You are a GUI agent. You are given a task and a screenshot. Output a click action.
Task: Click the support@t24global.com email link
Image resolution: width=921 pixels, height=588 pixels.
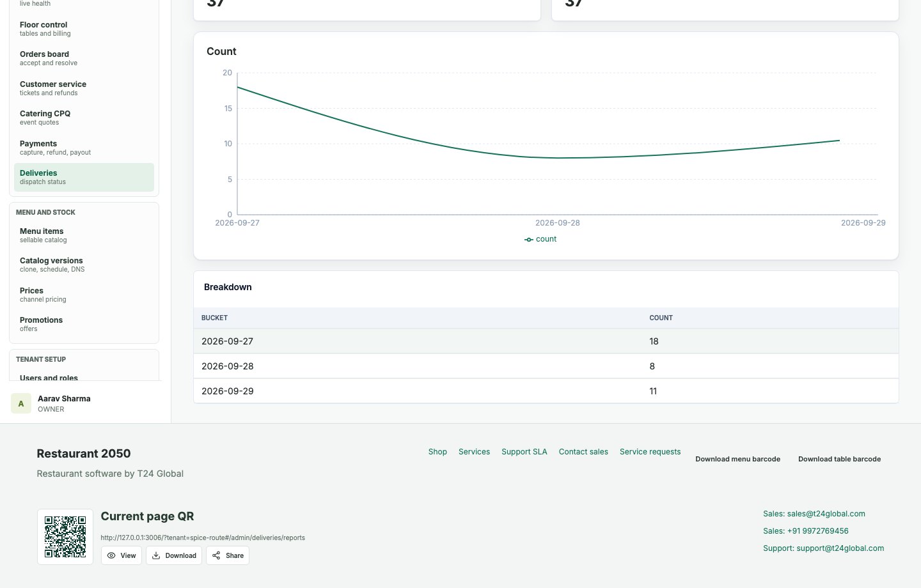click(x=824, y=548)
